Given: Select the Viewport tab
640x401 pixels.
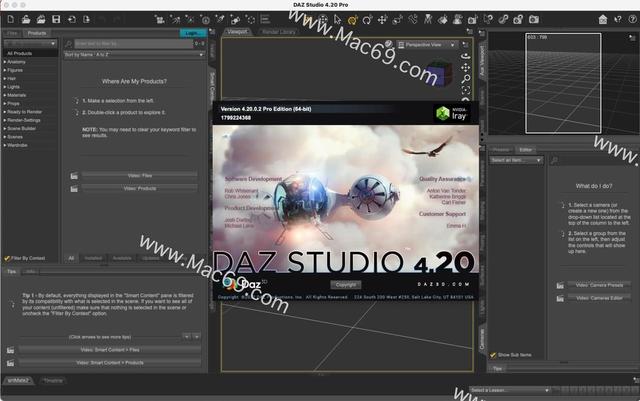Looking at the screenshot, I should pyautogui.click(x=237, y=31).
